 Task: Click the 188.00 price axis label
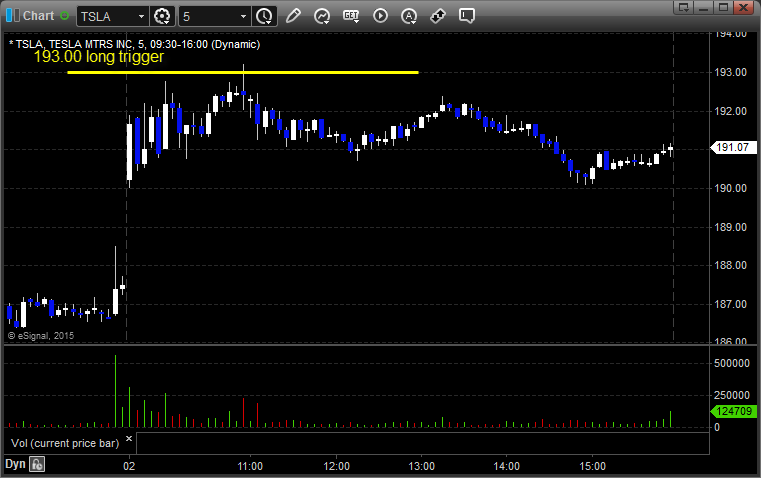coord(730,265)
